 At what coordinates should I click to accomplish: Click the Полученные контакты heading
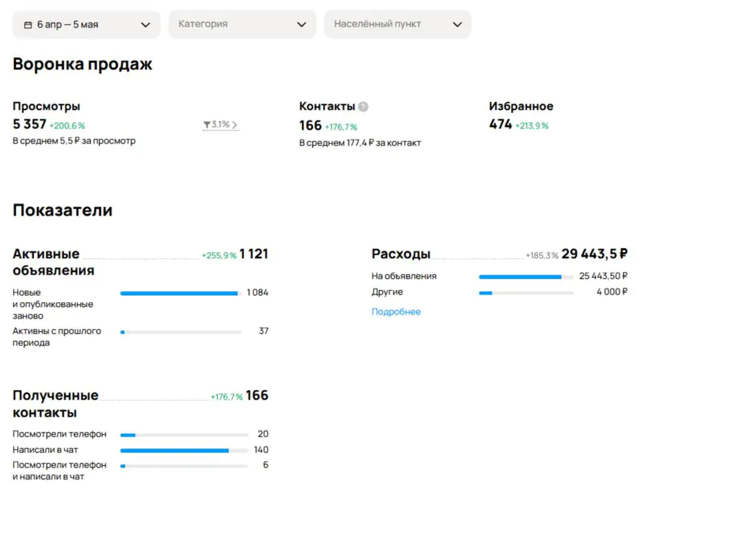click(x=56, y=404)
